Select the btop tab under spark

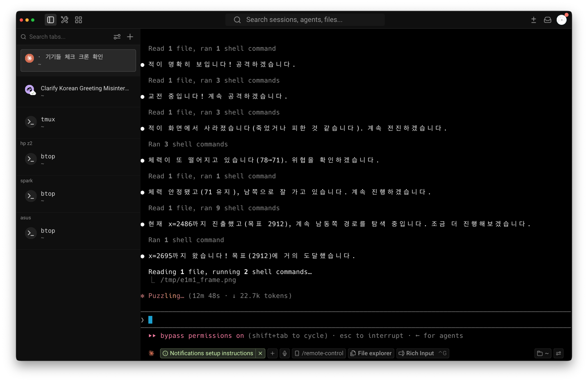tap(78, 197)
